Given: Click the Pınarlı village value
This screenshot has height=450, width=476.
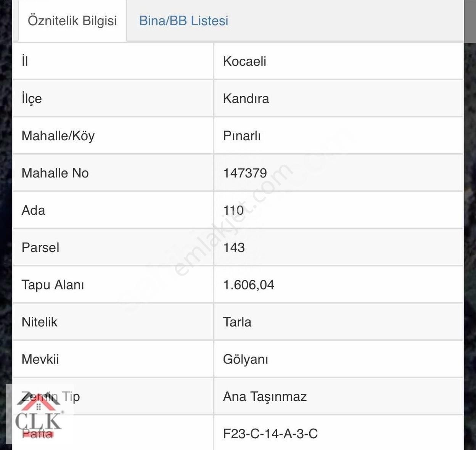Looking at the screenshot, I should 242,135.
